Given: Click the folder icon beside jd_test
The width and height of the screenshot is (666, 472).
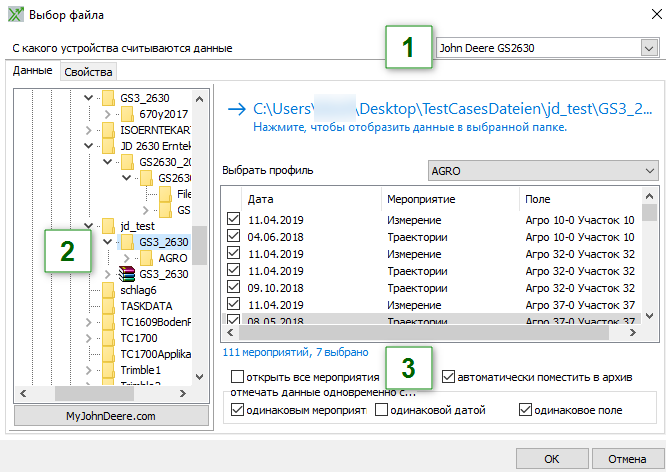Looking at the screenshot, I should pos(108,226).
